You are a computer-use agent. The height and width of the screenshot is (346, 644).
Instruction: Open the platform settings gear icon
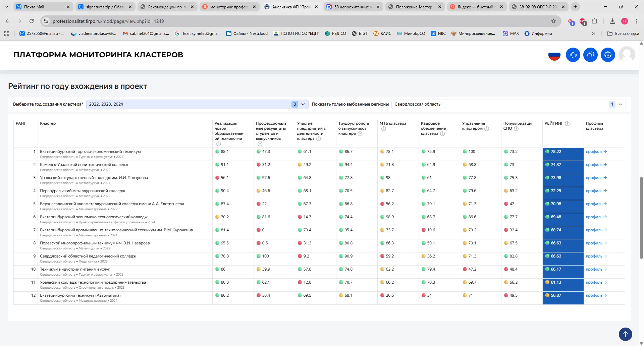(608, 55)
